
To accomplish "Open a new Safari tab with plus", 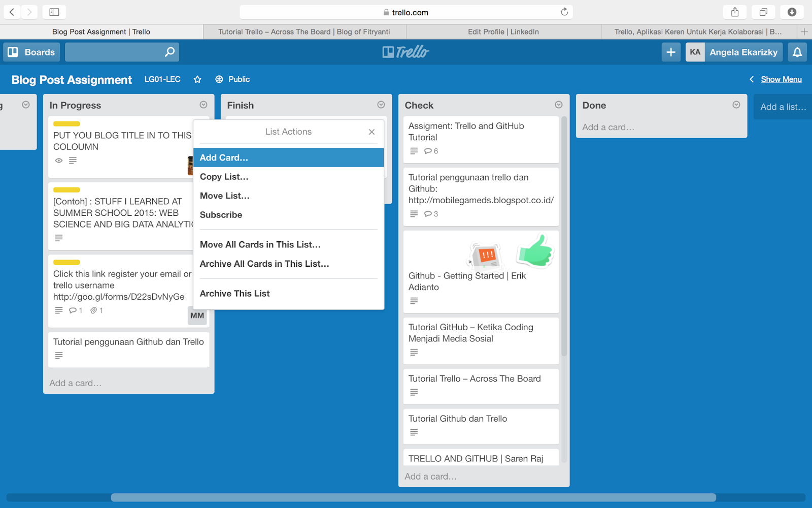I will click(x=804, y=31).
